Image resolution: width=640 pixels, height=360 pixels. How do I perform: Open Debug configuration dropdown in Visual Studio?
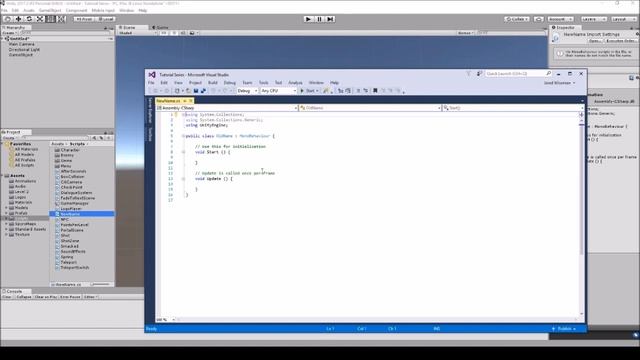(x=247, y=91)
